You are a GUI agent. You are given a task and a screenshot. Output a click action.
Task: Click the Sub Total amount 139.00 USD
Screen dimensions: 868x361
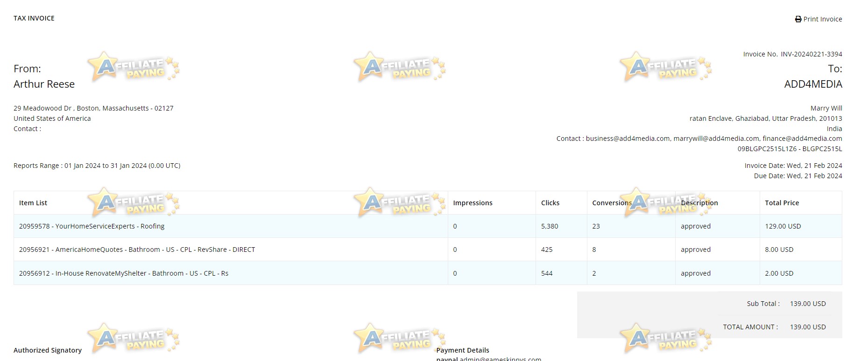pos(808,304)
